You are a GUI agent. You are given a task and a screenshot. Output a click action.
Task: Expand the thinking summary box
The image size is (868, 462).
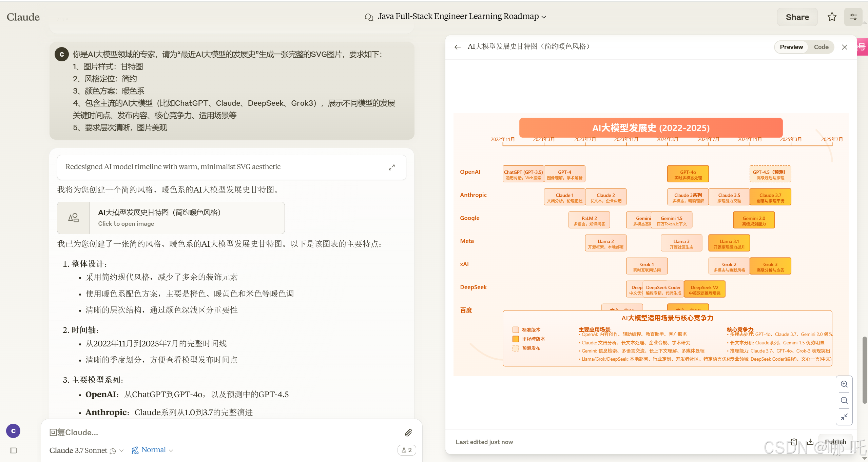pyautogui.click(x=392, y=167)
